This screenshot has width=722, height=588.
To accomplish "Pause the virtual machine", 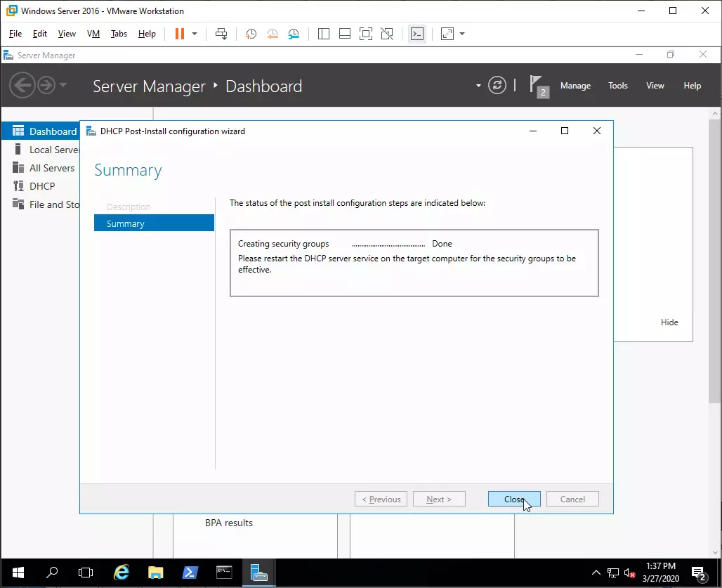I will click(x=180, y=34).
